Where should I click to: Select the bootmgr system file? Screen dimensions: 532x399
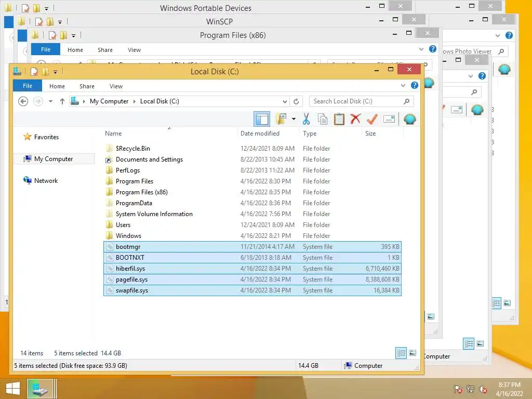click(252, 247)
